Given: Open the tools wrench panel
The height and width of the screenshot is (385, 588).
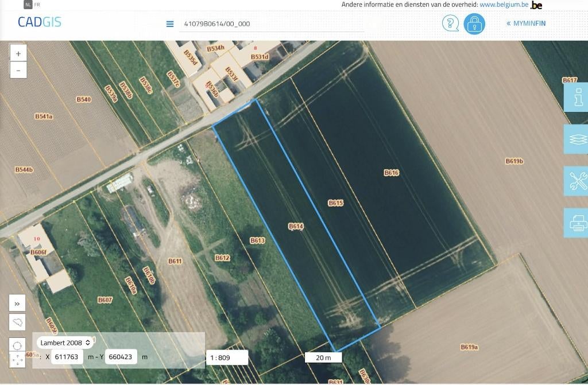Looking at the screenshot, I should 577,181.
